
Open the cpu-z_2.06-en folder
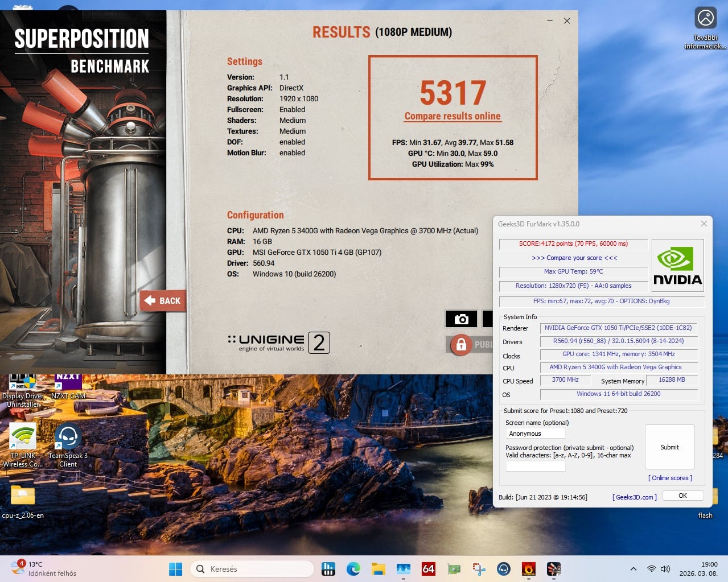click(x=23, y=501)
